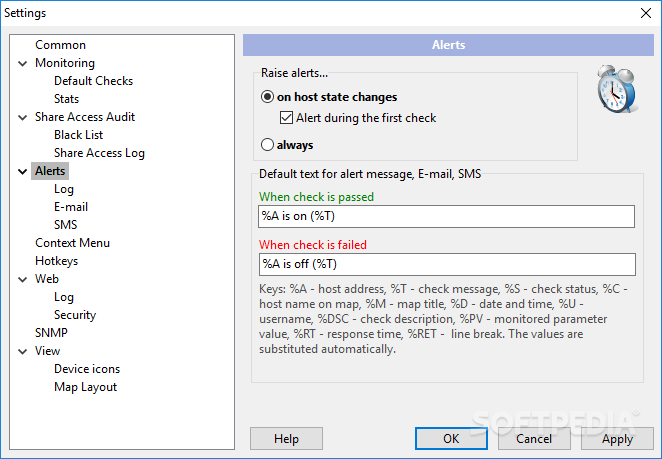
Task: Select Device icons under View
Action: click(87, 369)
